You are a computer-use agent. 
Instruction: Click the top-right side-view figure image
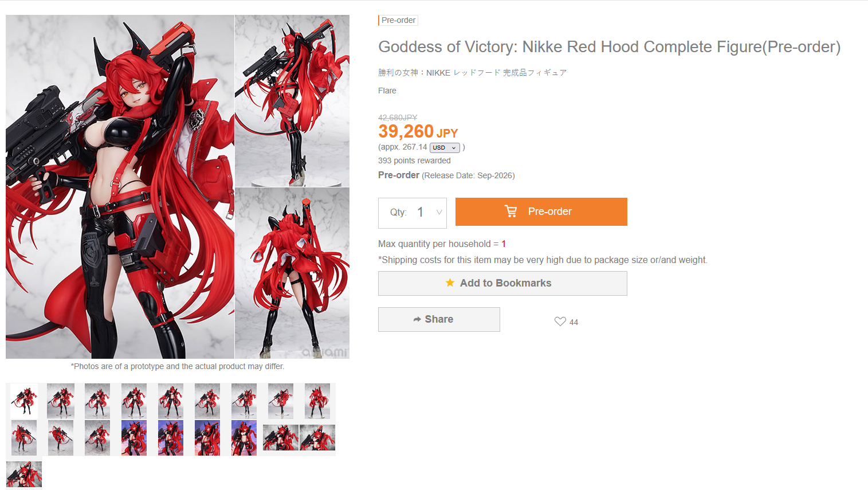pyautogui.click(x=292, y=100)
